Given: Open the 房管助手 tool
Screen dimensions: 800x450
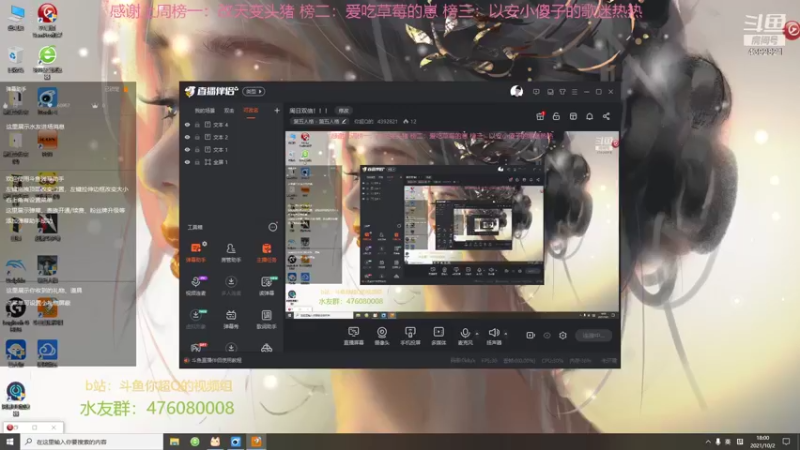Looking at the screenshot, I should [x=231, y=253].
